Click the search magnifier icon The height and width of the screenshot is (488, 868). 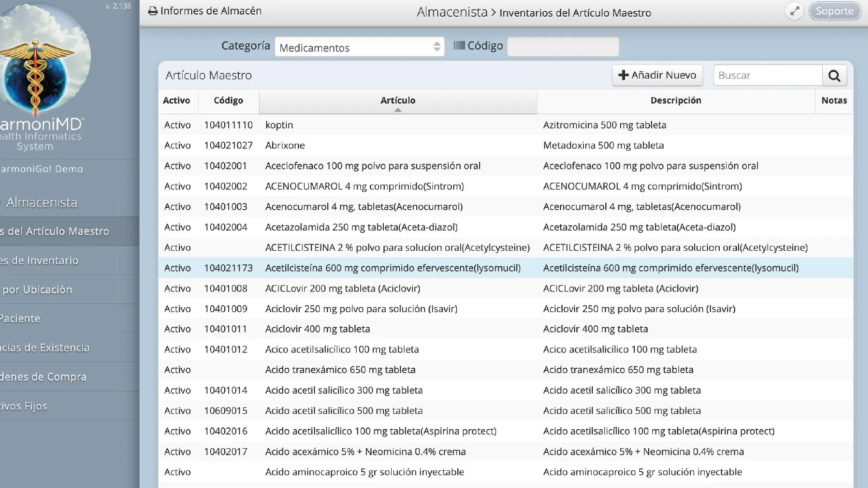[x=834, y=75]
